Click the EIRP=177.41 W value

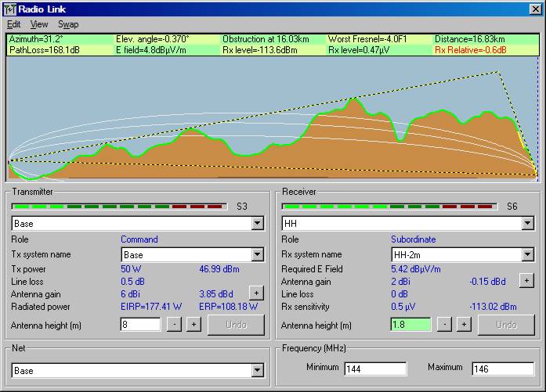(x=151, y=307)
